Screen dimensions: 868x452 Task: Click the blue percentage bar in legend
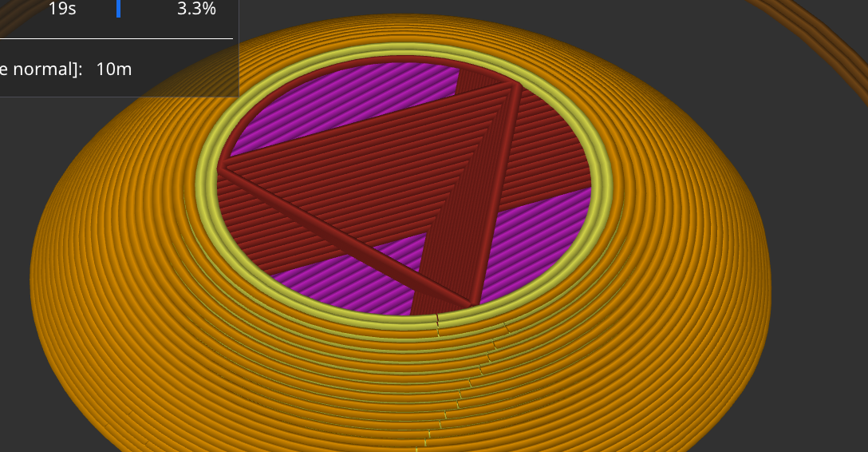118,8
